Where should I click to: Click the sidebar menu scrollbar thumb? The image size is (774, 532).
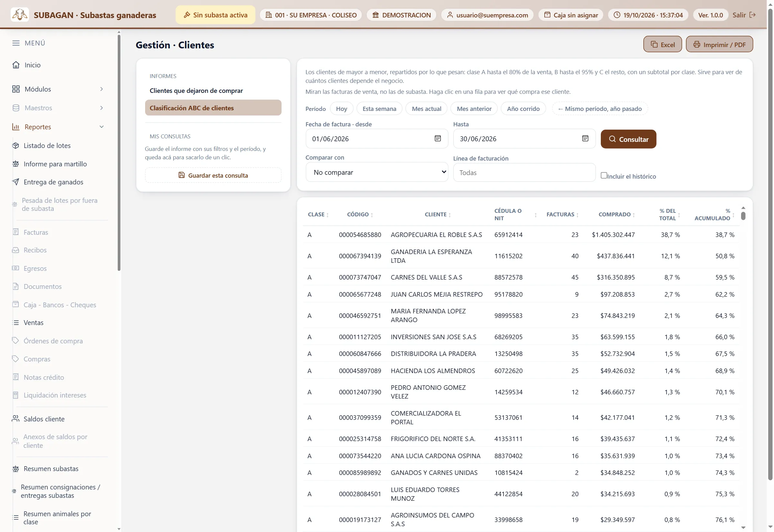[x=119, y=153]
